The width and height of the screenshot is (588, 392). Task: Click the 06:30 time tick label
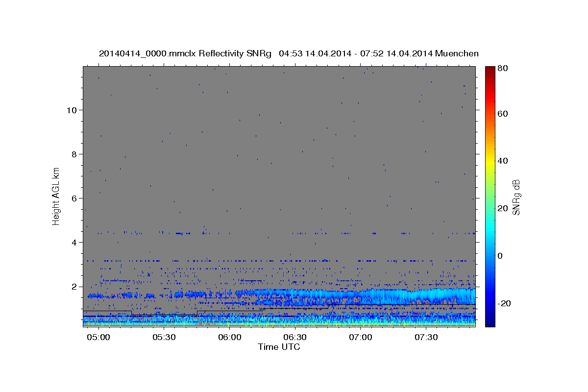pos(295,338)
